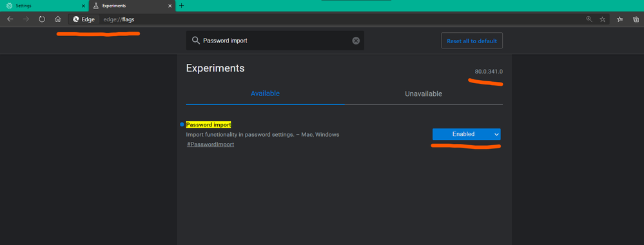Close the Experiments tab
The width and height of the screenshot is (644, 245).
coord(170,6)
